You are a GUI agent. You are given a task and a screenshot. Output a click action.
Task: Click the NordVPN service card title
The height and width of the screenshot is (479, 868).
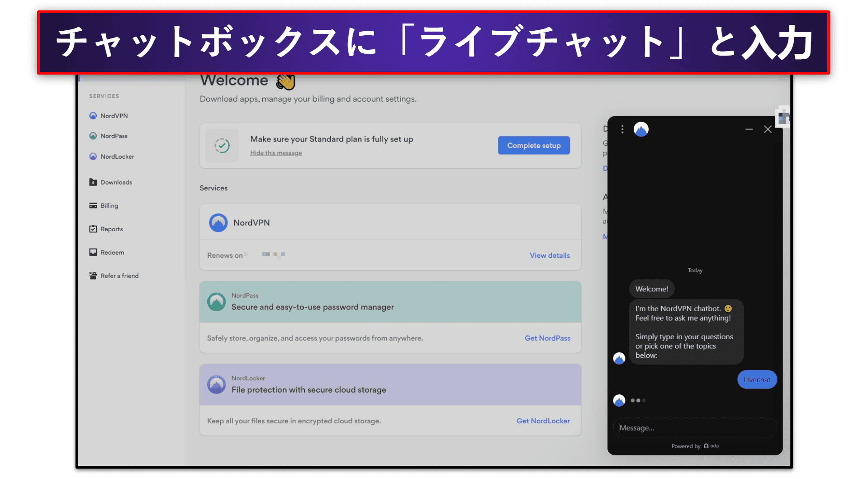click(x=251, y=223)
